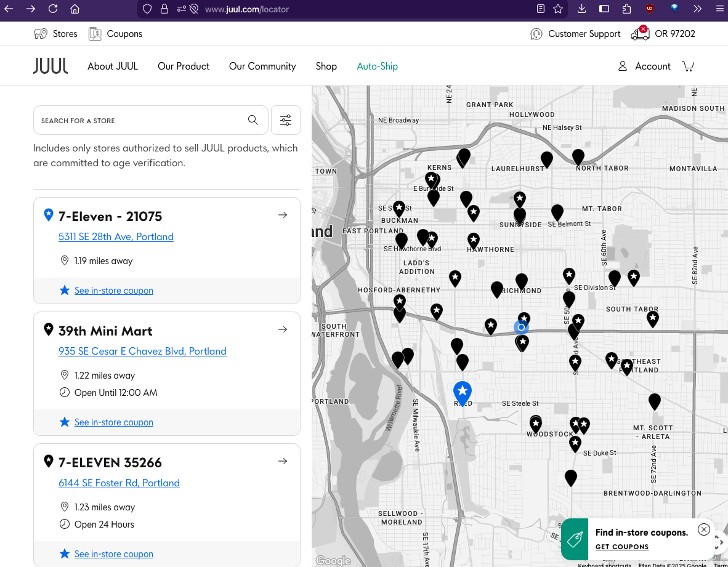Reload the page in browser
728x567 pixels.
coord(53,9)
